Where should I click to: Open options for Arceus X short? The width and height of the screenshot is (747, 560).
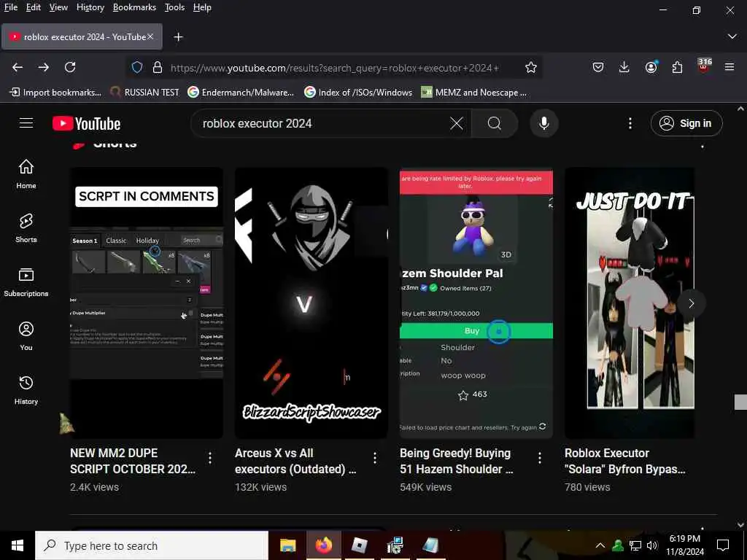coord(375,458)
